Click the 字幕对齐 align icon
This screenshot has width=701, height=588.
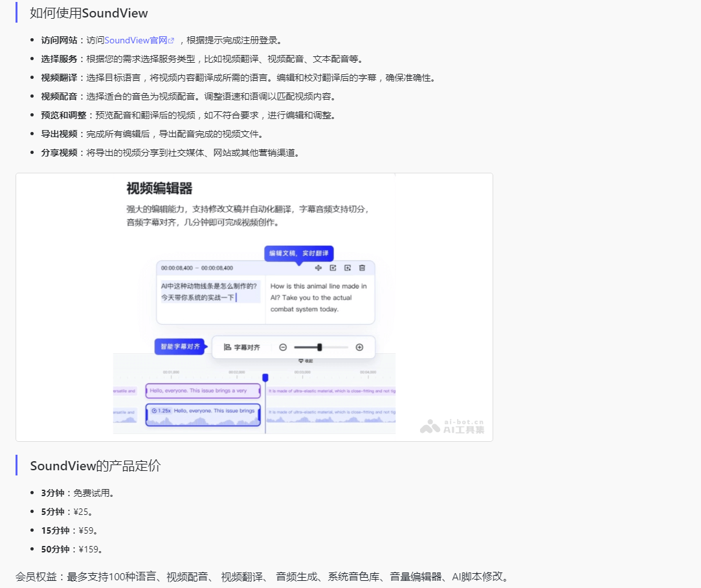click(x=228, y=347)
